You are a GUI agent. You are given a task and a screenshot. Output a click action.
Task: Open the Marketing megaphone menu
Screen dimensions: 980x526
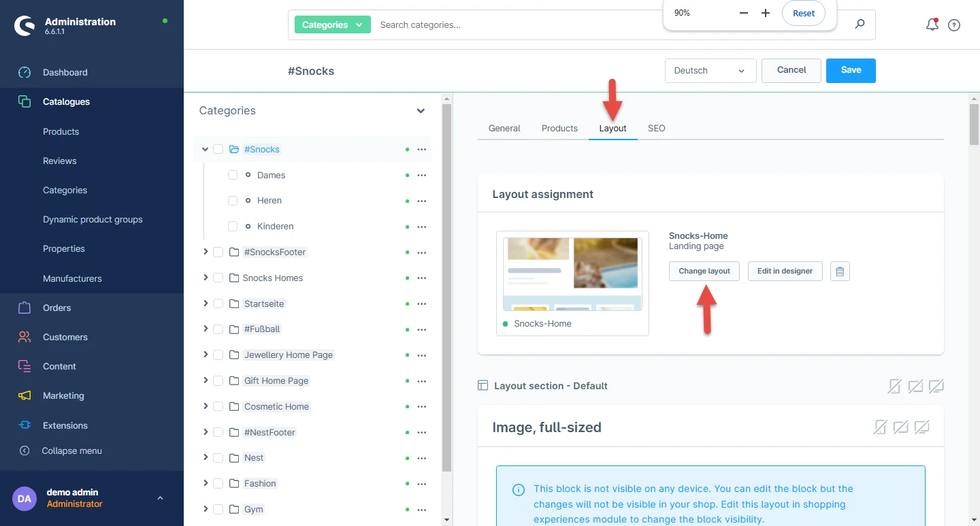tap(24, 395)
